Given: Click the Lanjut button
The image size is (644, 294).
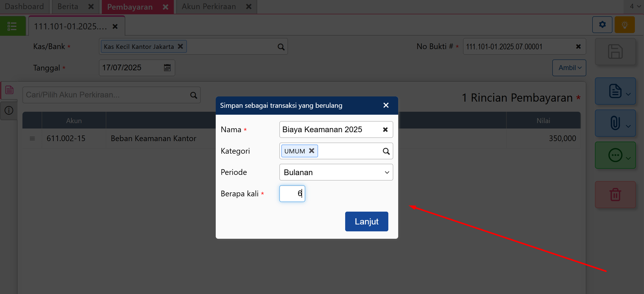Looking at the screenshot, I should pyautogui.click(x=366, y=221).
